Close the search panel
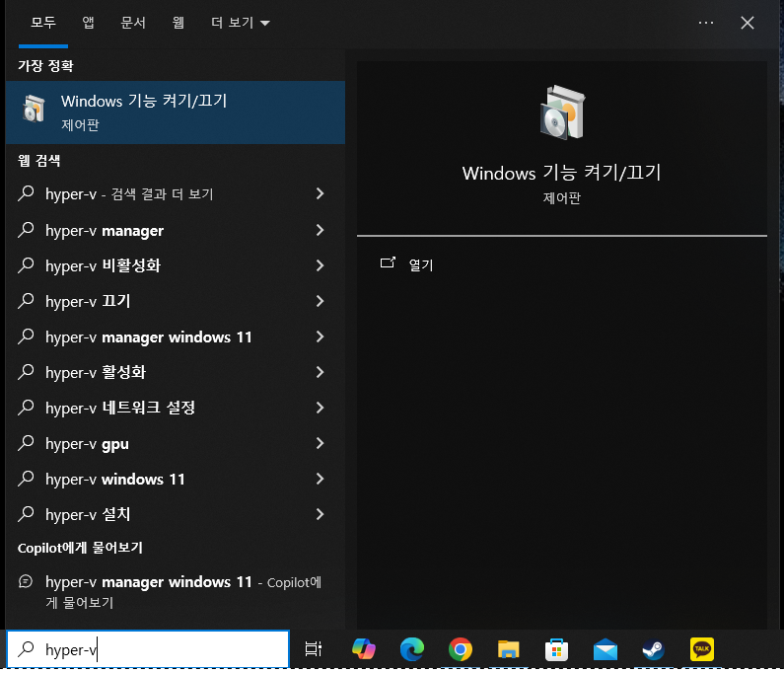 point(747,23)
